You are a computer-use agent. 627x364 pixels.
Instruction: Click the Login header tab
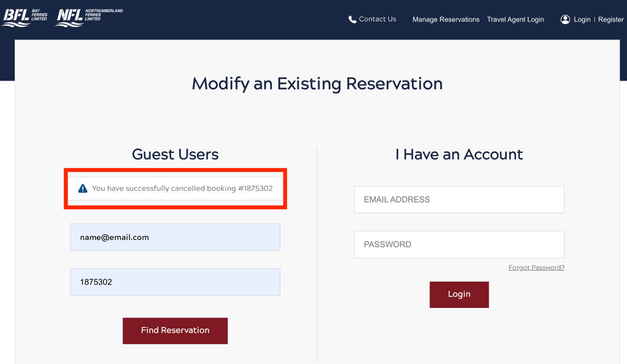click(582, 19)
